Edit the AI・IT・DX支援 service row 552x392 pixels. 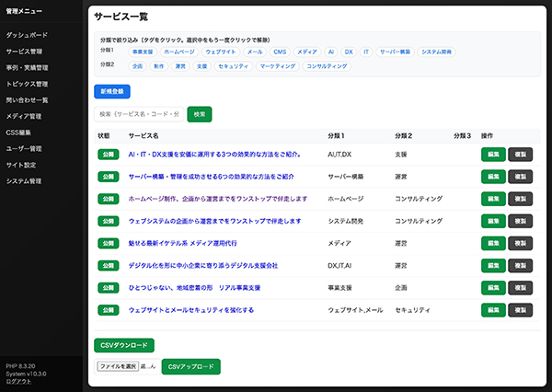click(x=493, y=155)
